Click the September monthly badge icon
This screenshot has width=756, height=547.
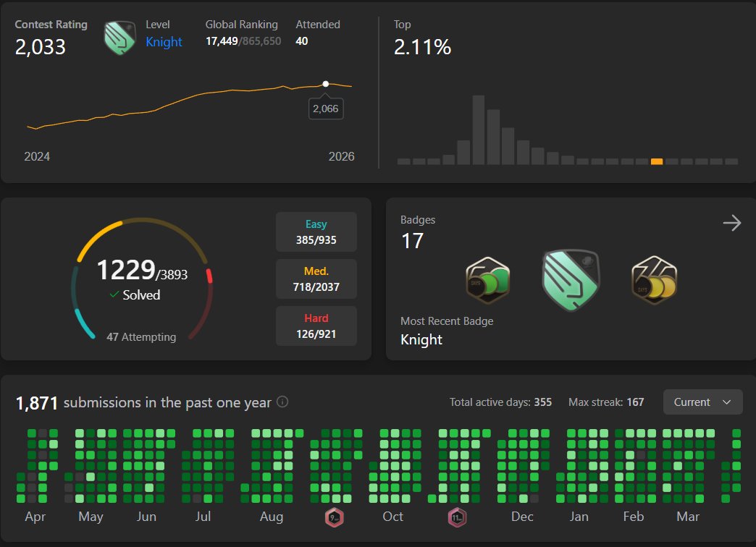pos(334,517)
